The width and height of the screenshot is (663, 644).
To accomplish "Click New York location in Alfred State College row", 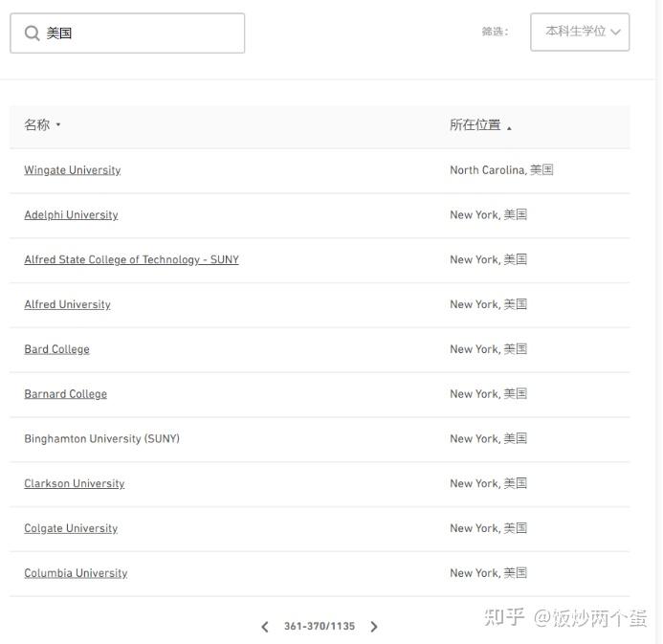I will tap(488, 259).
